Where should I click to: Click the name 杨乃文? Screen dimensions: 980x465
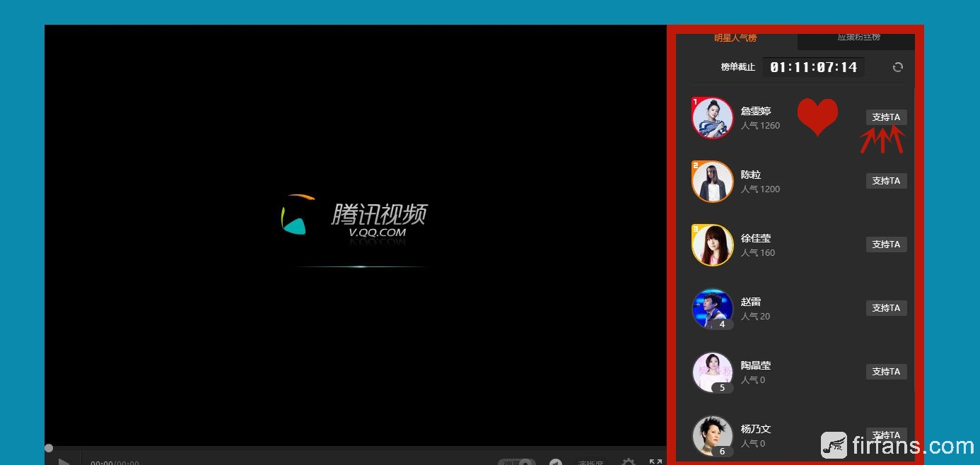click(x=756, y=429)
